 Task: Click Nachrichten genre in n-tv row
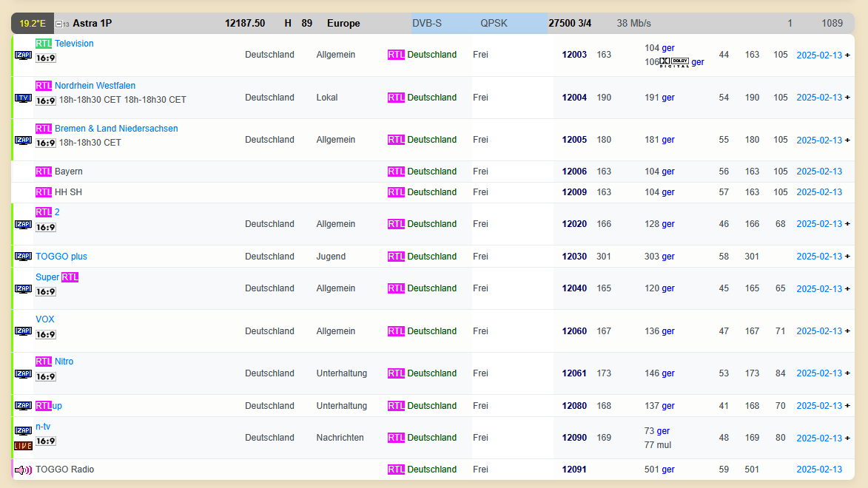point(340,438)
